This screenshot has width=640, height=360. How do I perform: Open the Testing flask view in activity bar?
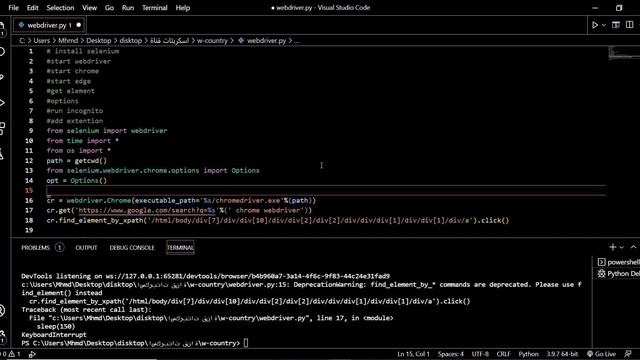point(2,154)
